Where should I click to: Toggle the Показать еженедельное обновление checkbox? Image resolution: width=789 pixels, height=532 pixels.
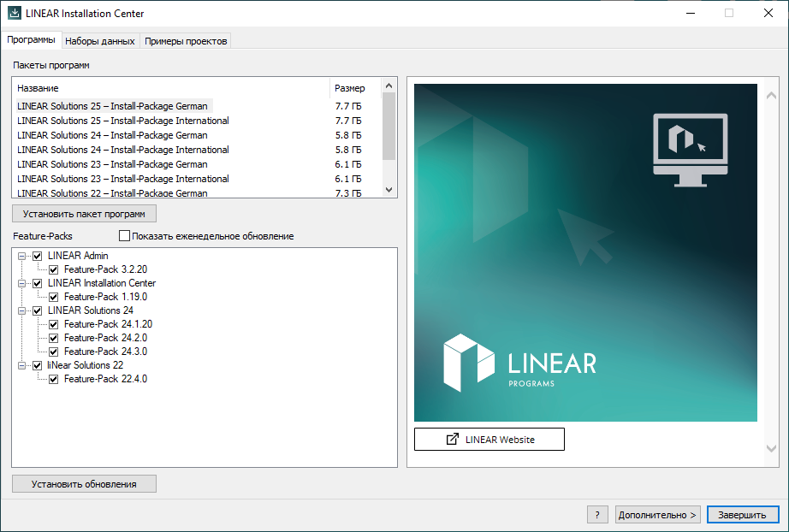point(124,235)
